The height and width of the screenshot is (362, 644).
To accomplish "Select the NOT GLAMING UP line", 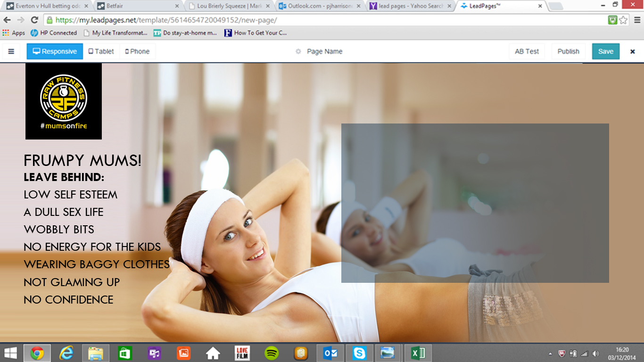I will point(72,282).
